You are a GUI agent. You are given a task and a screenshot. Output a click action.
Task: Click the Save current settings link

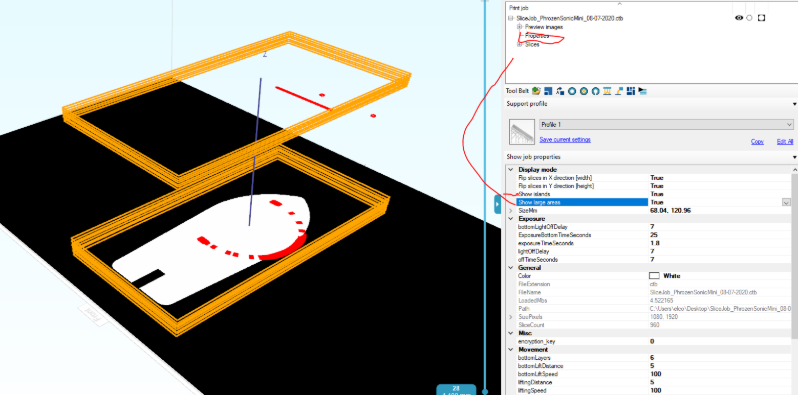[x=565, y=139]
